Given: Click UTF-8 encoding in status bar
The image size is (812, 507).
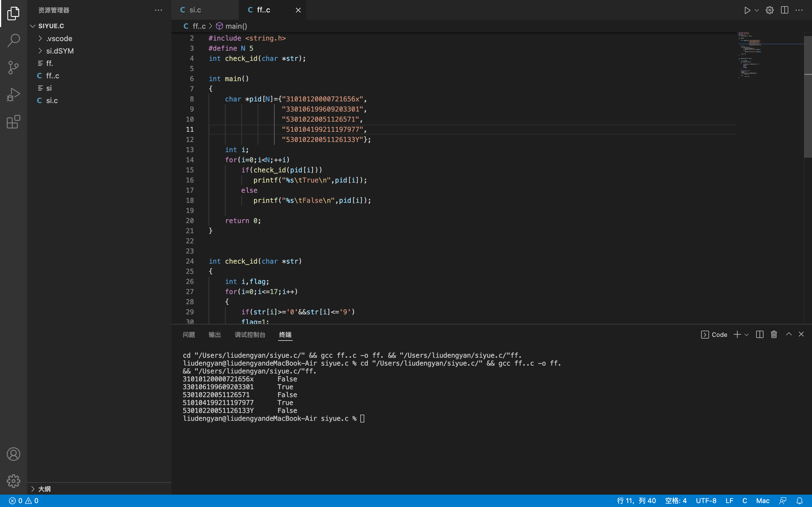Looking at the screenshot, I should [706, 501].
